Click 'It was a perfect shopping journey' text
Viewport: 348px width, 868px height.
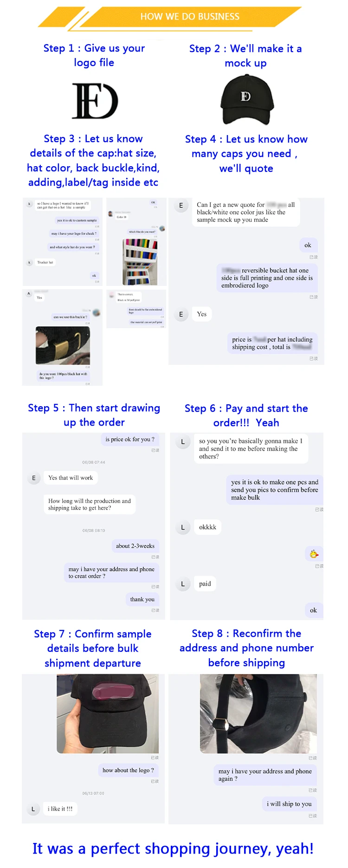pos(173,849)
